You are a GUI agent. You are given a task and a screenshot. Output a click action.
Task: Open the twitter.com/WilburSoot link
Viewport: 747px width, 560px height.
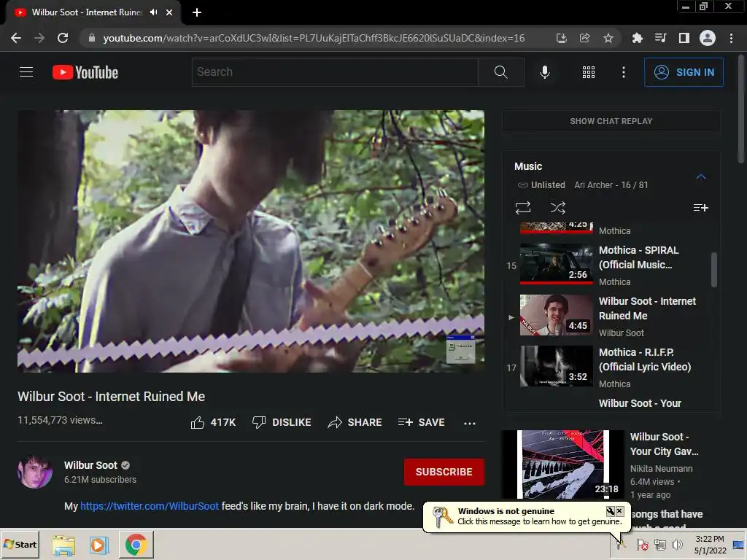click(x=149, y=506)
